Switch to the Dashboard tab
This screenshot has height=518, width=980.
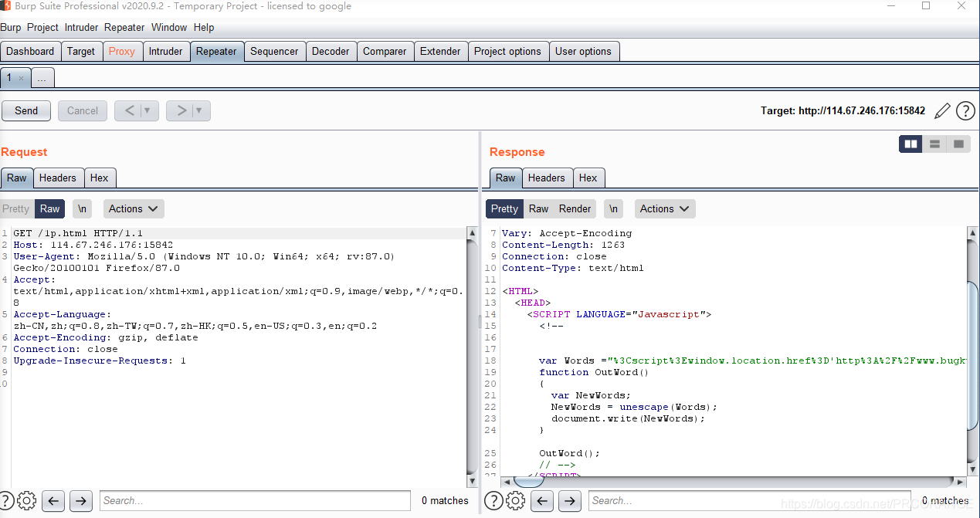[x=30, y=51]
